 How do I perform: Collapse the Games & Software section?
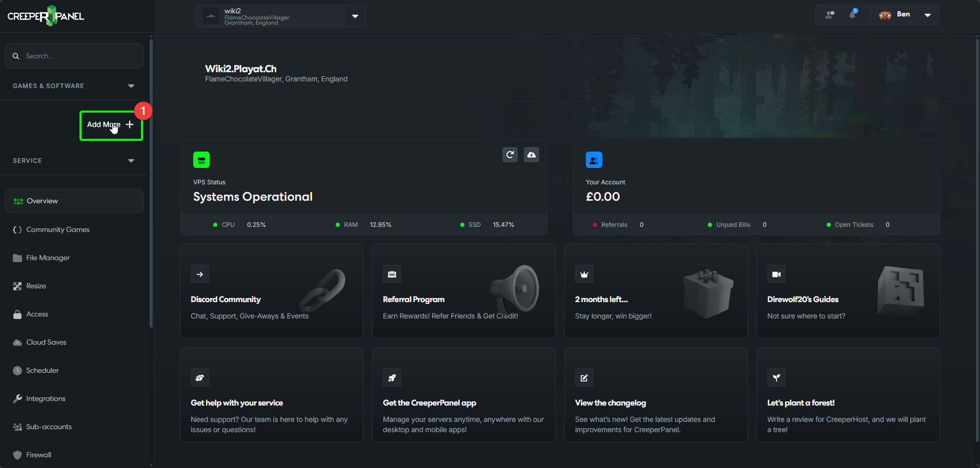tap(131, 86)
